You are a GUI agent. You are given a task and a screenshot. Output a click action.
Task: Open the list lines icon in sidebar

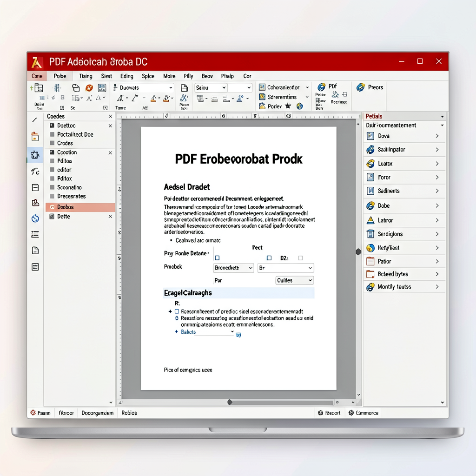pos(35,234)
